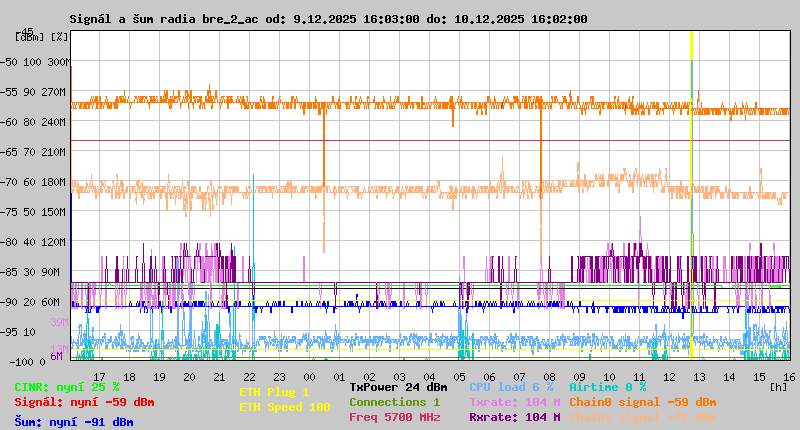Select the light orange Chain1 signal label

pos(642,417)
